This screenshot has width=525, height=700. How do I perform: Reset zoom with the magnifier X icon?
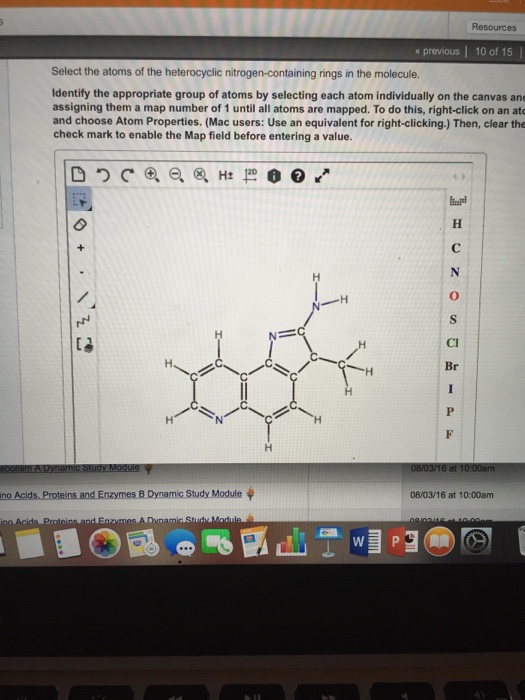pyautogui.click(x=200, y=175)
